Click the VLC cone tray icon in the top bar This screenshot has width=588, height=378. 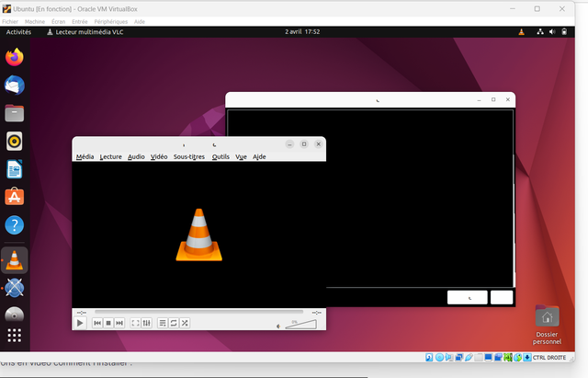(521, 32)
